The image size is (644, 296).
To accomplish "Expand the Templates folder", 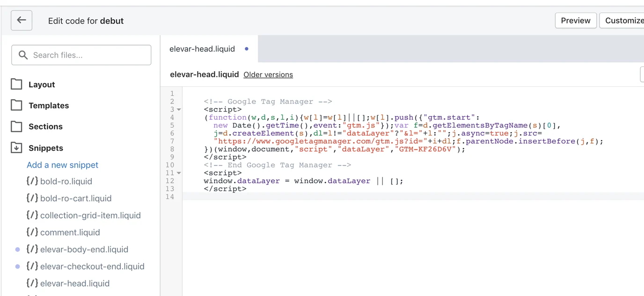I will [49, 106].
